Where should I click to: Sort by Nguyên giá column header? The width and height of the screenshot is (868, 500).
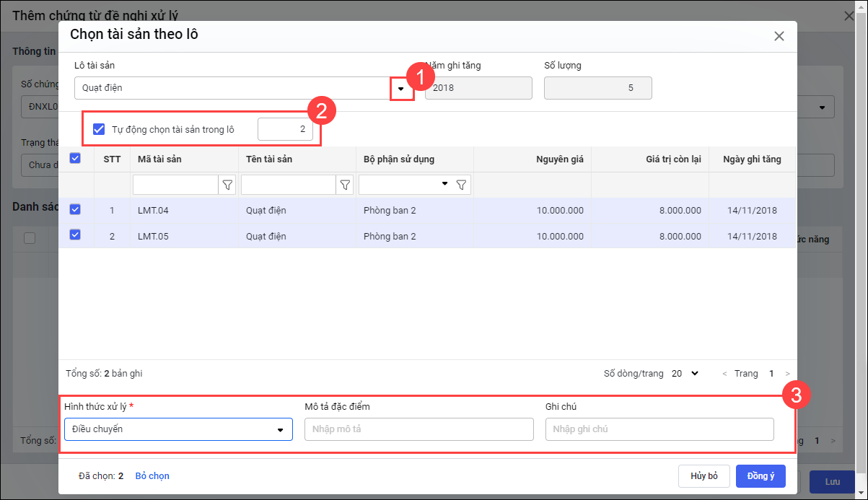[x=560, y=159]
